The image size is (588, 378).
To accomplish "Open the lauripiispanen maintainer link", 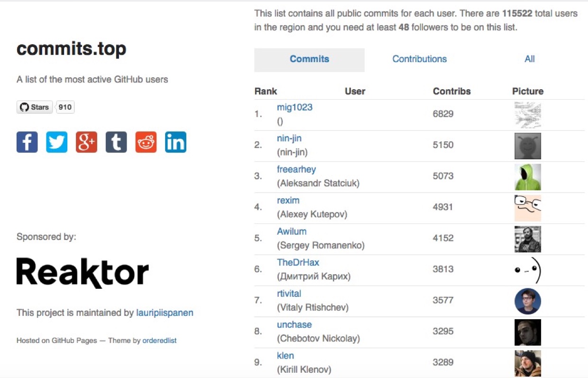I will coord(165,313).
